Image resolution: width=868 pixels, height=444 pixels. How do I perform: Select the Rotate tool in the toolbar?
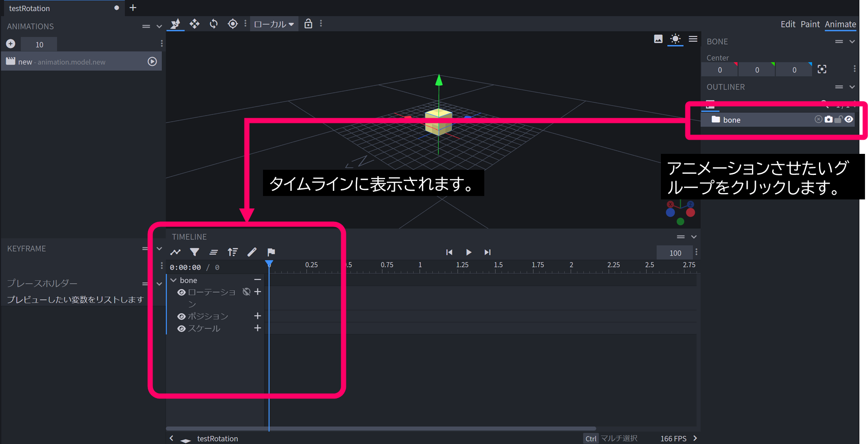213,24
